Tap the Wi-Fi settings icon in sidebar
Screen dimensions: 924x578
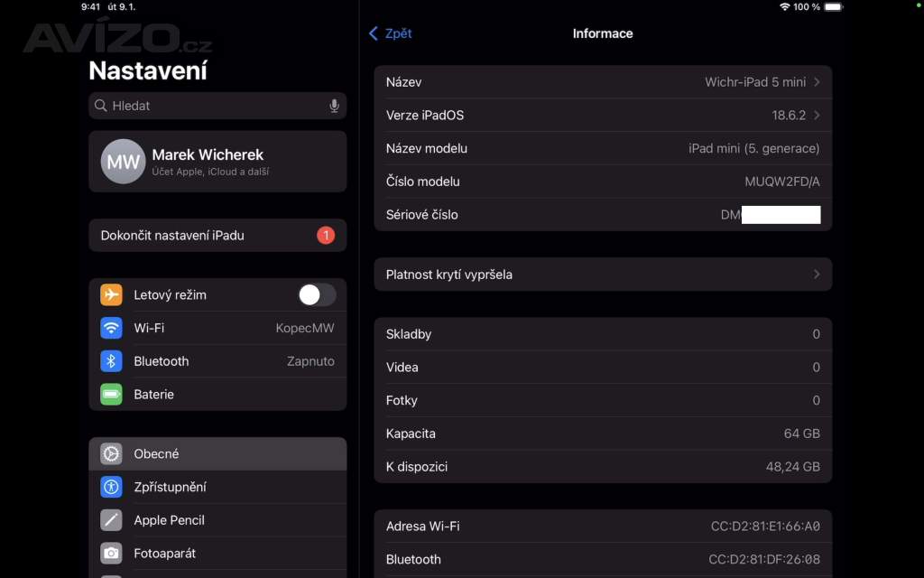(111, 327)
